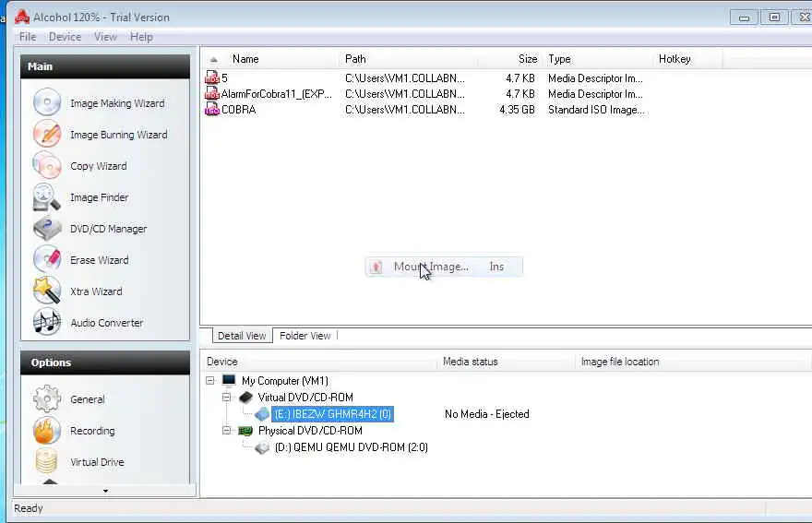Click the Hotkey column header

(x=675, y=59)
